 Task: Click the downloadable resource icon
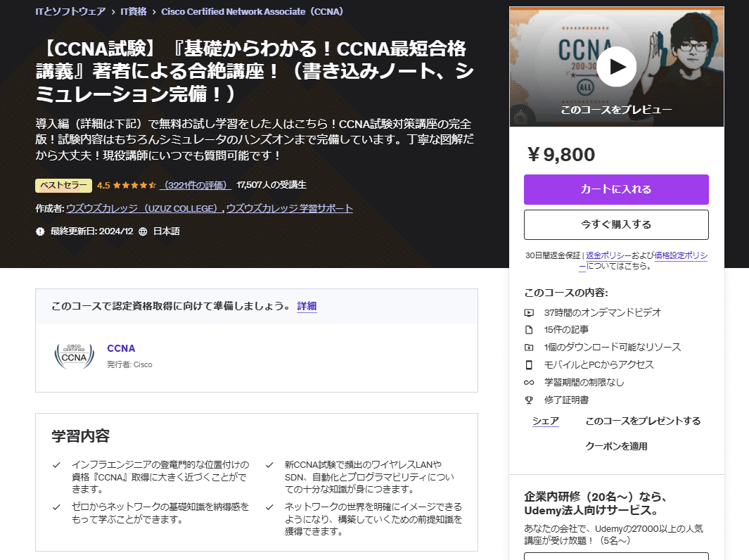[529, 348]
